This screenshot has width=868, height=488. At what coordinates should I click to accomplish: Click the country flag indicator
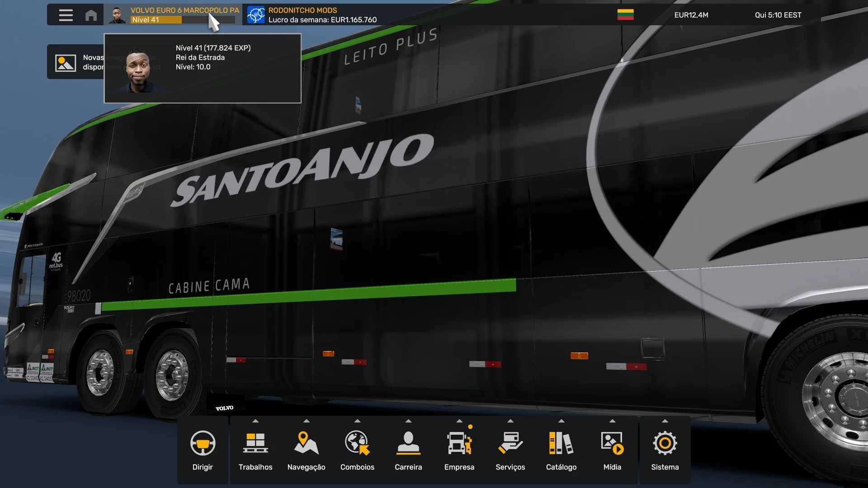click(625, 14)
